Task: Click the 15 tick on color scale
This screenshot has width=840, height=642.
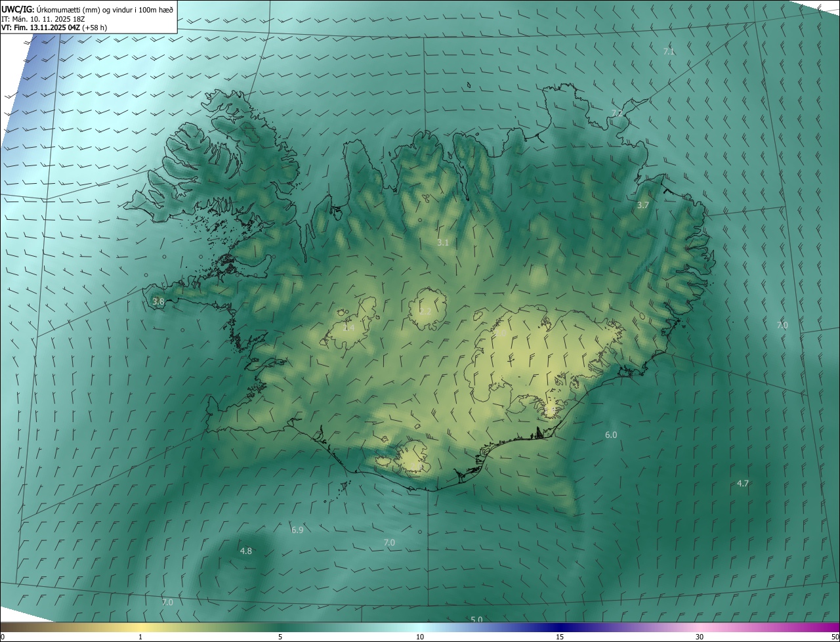Action: coord(560,637)
